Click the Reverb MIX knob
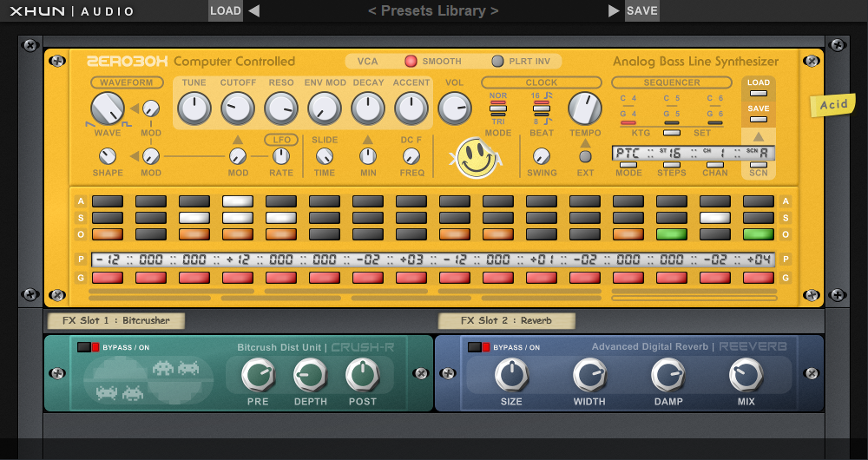 pos(746,375)
